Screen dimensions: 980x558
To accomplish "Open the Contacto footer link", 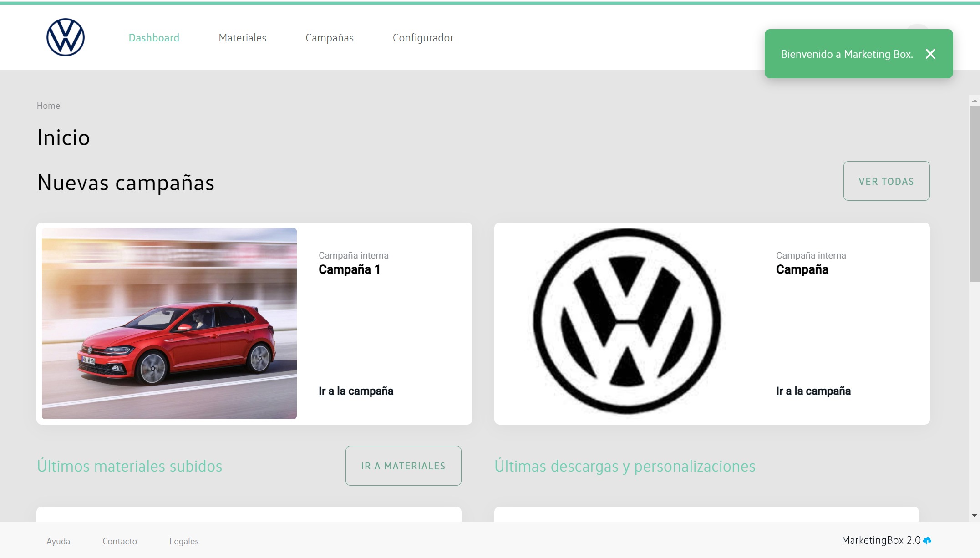I will (120, 541).
